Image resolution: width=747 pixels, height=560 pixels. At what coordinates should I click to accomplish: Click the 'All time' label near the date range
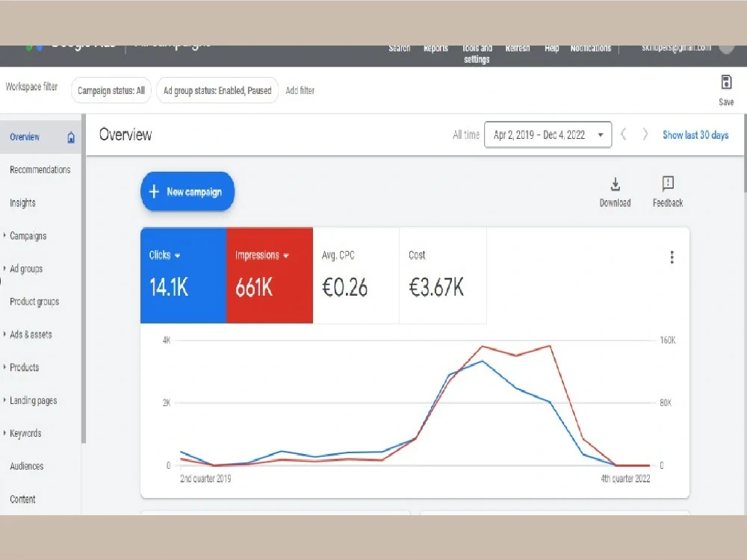coord(466,134)
